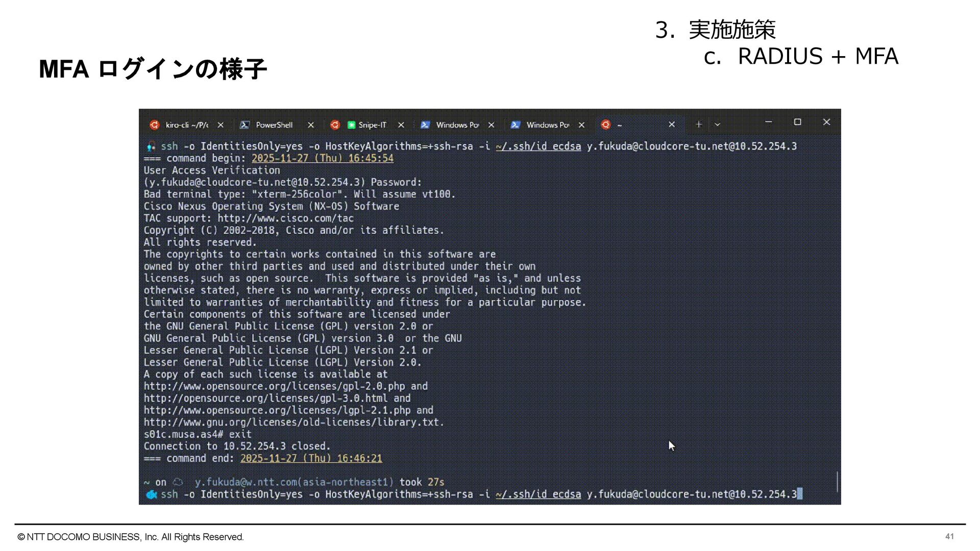
Task: Close the active ~ tab
Action: pos(672,124)
